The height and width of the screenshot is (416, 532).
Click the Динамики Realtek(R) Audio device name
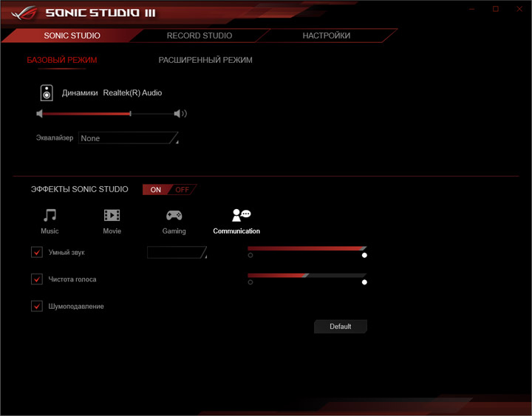pos(112,92)
